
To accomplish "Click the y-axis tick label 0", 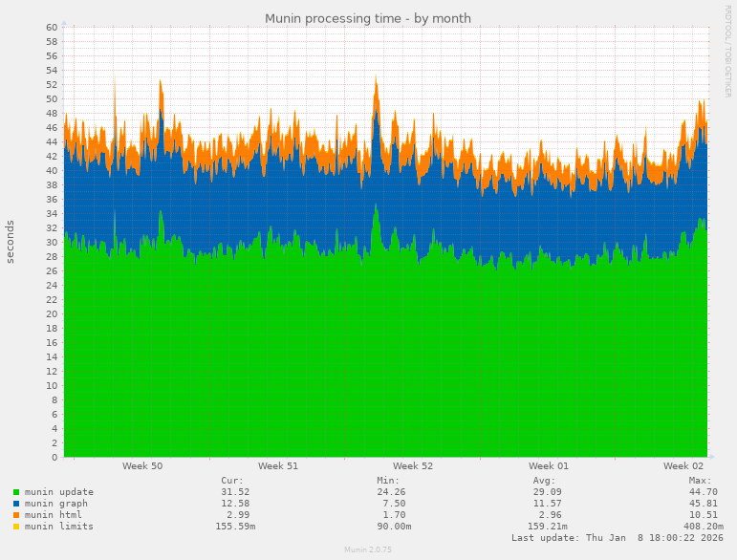I will (54, 457).
